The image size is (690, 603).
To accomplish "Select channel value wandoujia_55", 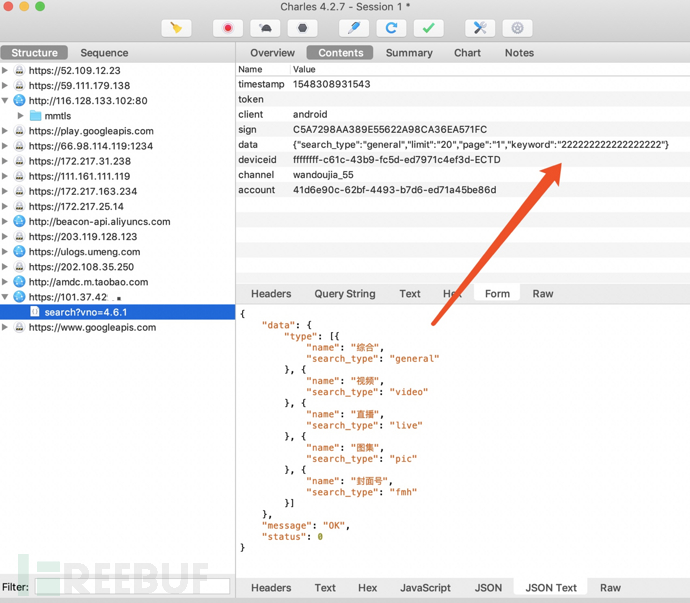I will 323,175.
